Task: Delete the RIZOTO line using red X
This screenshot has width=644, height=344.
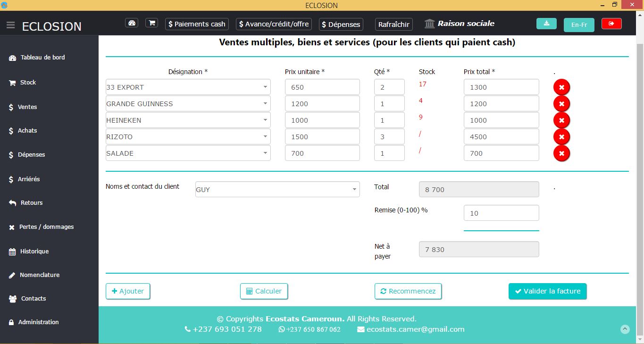Action: [561, 137]
